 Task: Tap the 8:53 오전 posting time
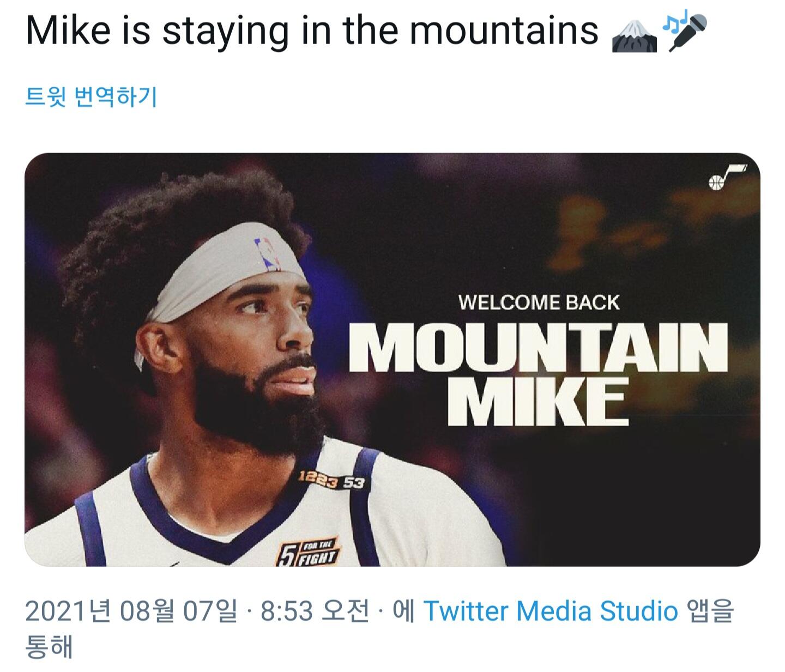click(315, 611)
